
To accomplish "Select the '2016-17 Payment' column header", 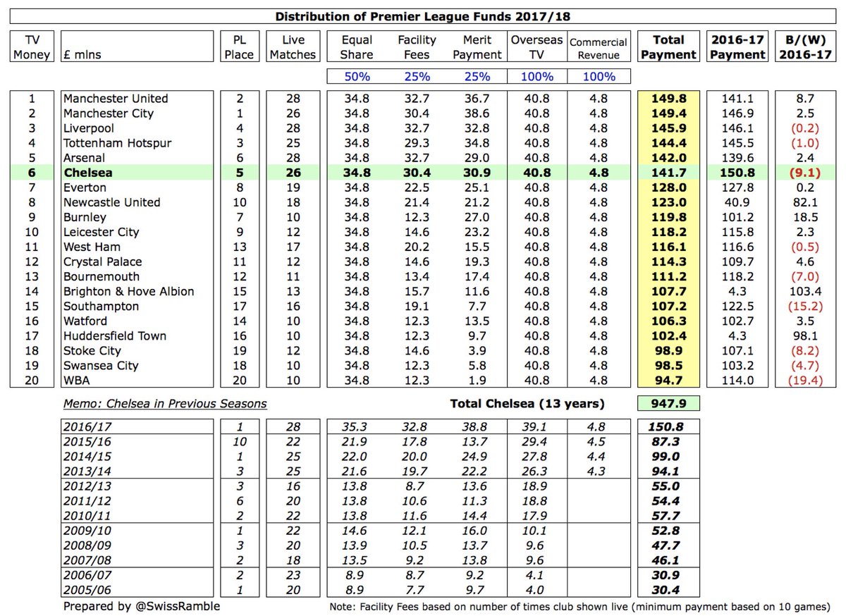I will (x=736, y=47).
